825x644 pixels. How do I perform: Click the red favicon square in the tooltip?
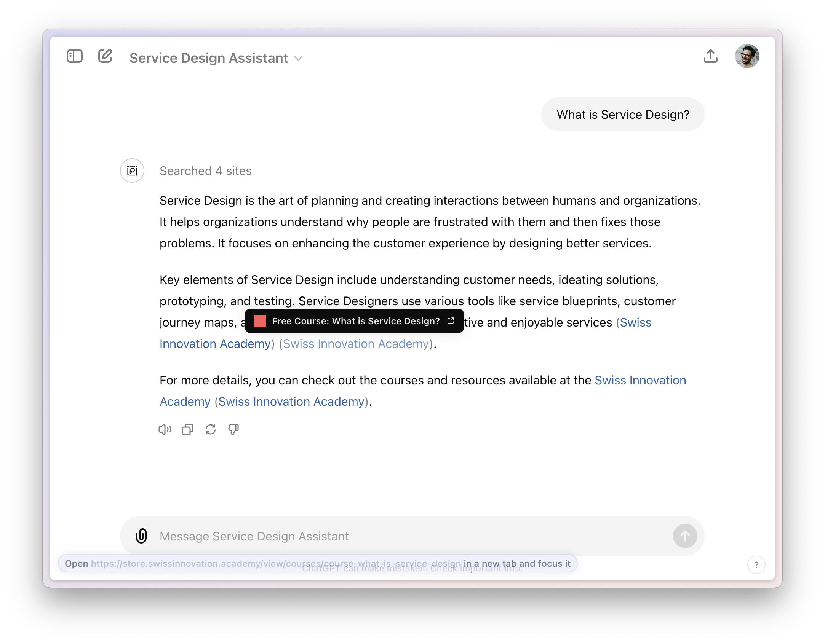coord(260,321)
